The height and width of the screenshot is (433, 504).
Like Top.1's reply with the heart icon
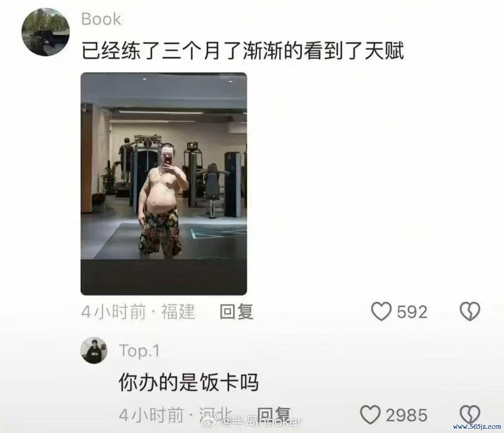370,415
